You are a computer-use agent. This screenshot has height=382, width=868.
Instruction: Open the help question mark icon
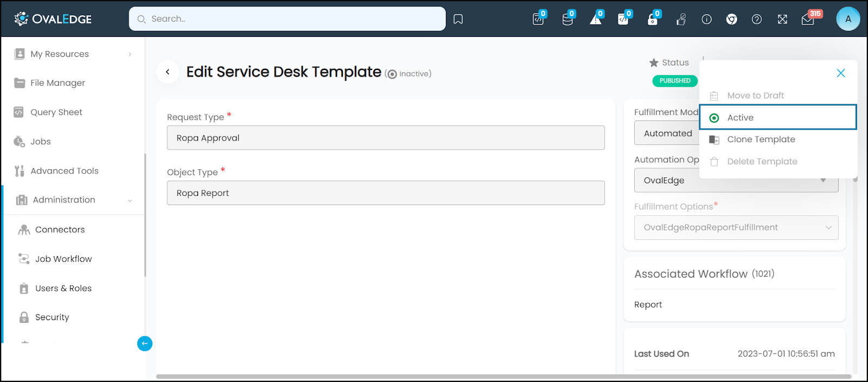coord(757,20)
